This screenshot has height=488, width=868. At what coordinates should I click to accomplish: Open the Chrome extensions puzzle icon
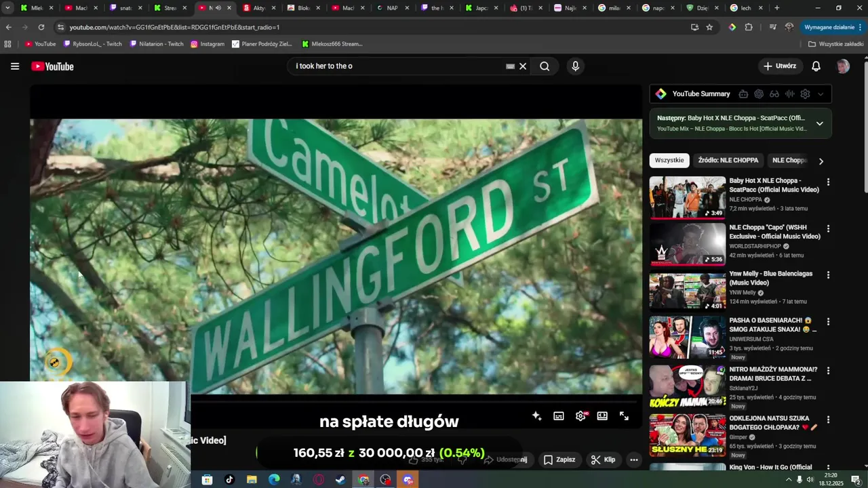pyautogui.click(x=749, y=27)
